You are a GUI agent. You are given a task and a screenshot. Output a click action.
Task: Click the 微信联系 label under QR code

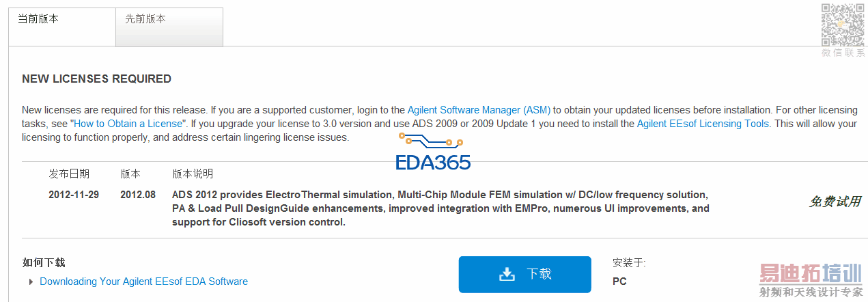843,53
